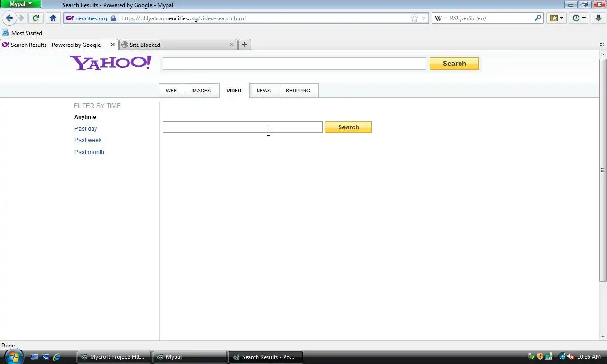Viewport: 607px width, 364px height.
Task: Bookmark this page with the star icon
Action: click(414, 18)
